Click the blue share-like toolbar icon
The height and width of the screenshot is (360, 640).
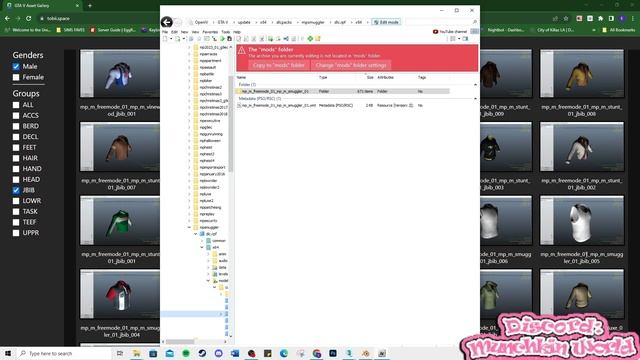[x=286, y=39]
